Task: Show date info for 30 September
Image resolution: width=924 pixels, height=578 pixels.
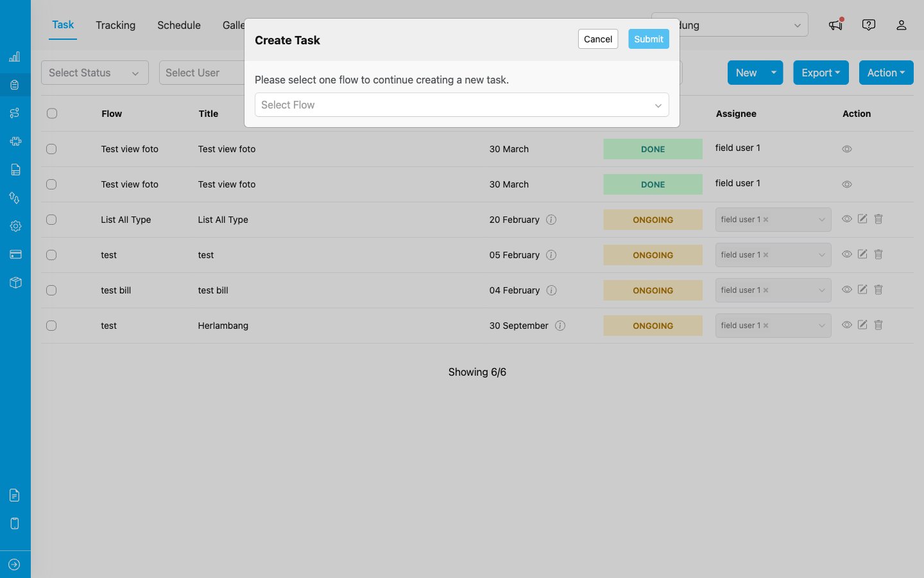Action: [560, 326]
